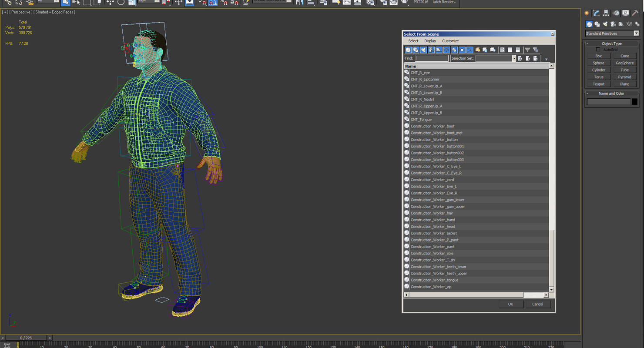
Task: Click first selection-set icon right of Selection Set
Action: tap(520, 58)
